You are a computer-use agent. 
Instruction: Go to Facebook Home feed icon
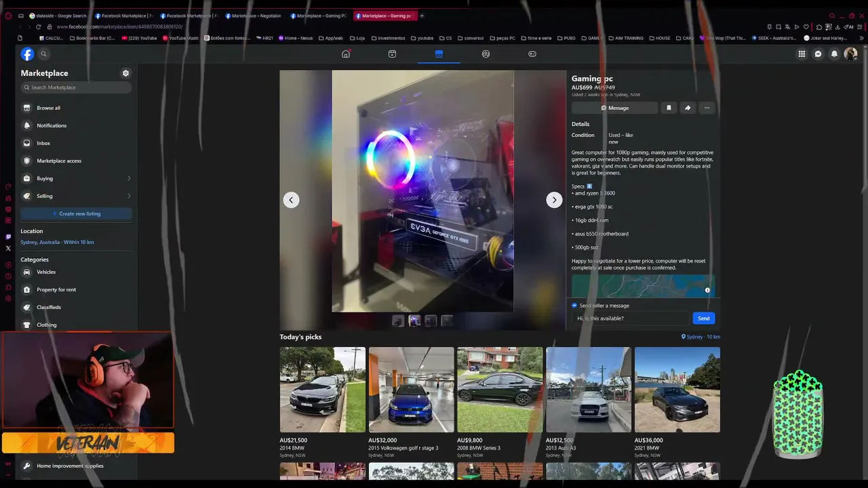(346, 54)
